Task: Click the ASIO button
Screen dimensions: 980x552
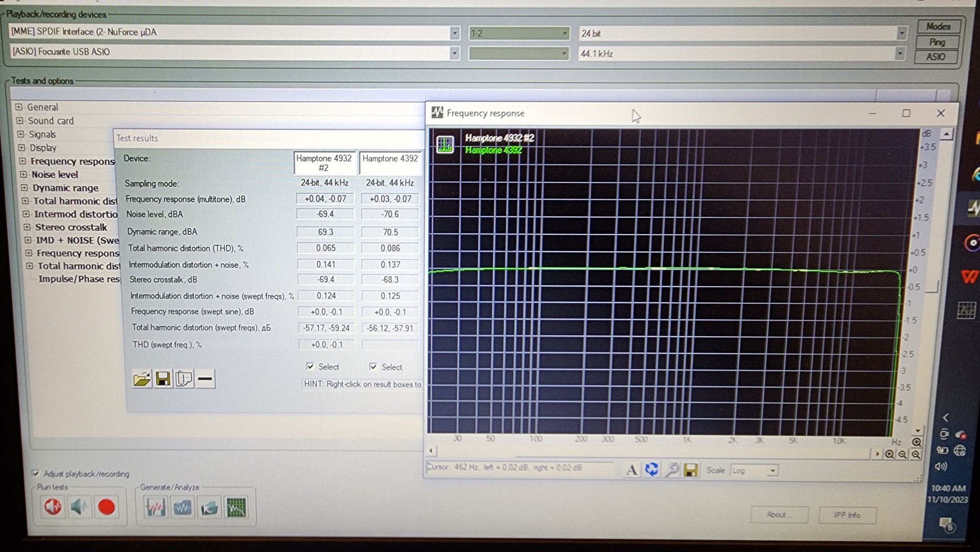Action: click(x=935, y=57)
